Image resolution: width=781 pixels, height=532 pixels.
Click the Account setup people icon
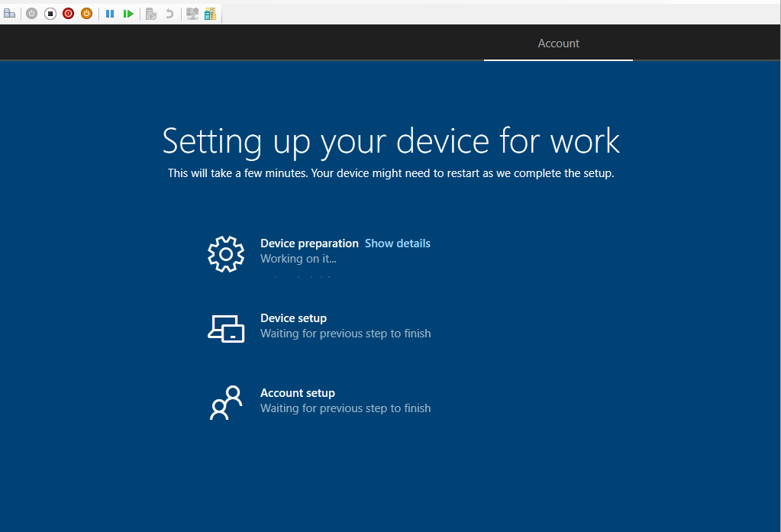click(x=226, y=402)
